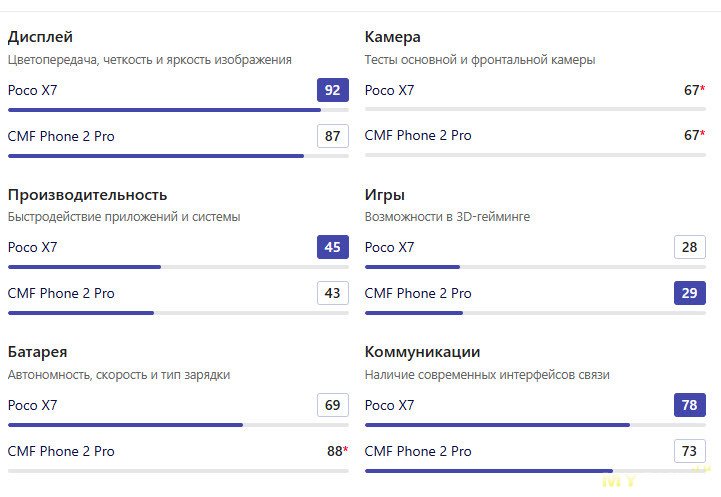Image resolution: width=721 pixels, height=497 pixels.
Task: Select the Poco X7 communications score 78
Action: point(689,405)
